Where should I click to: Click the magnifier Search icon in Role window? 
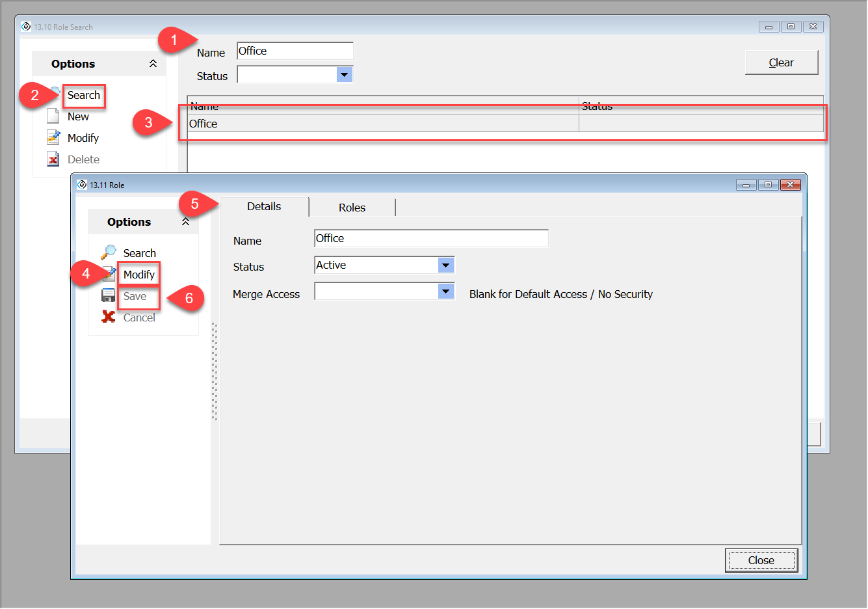(109, 252)
